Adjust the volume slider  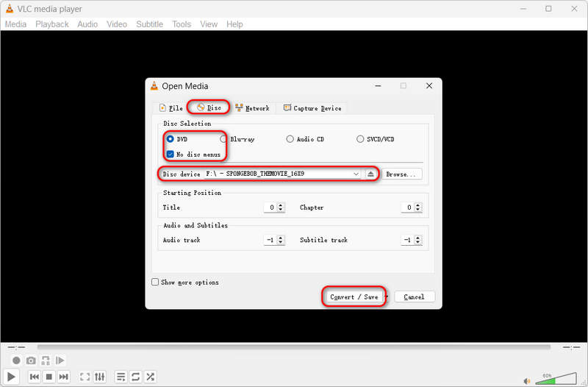click(556, 378)
